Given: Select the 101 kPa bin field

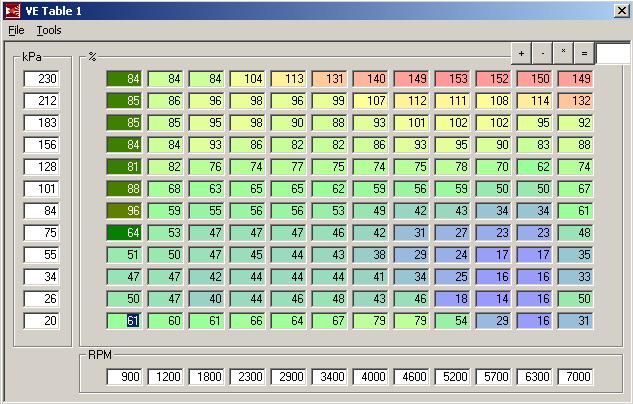Looking at the screenshot, I should (x=42, y=189).
